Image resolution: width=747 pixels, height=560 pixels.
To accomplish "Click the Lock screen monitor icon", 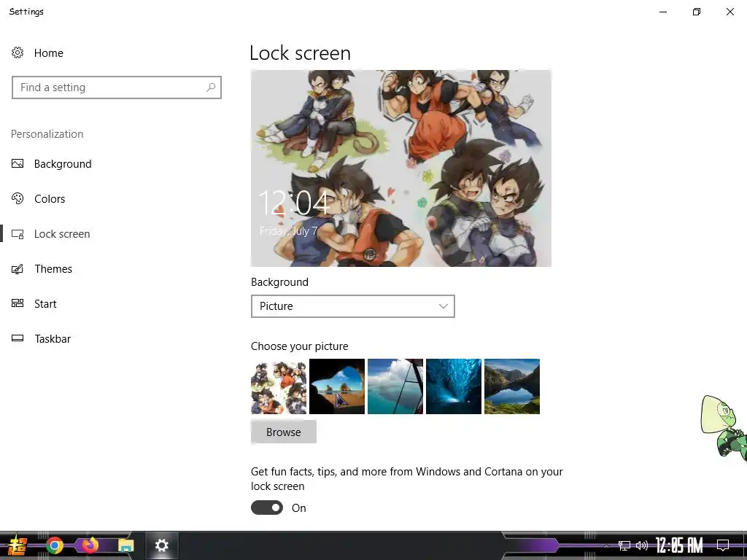I will point(18,234).
